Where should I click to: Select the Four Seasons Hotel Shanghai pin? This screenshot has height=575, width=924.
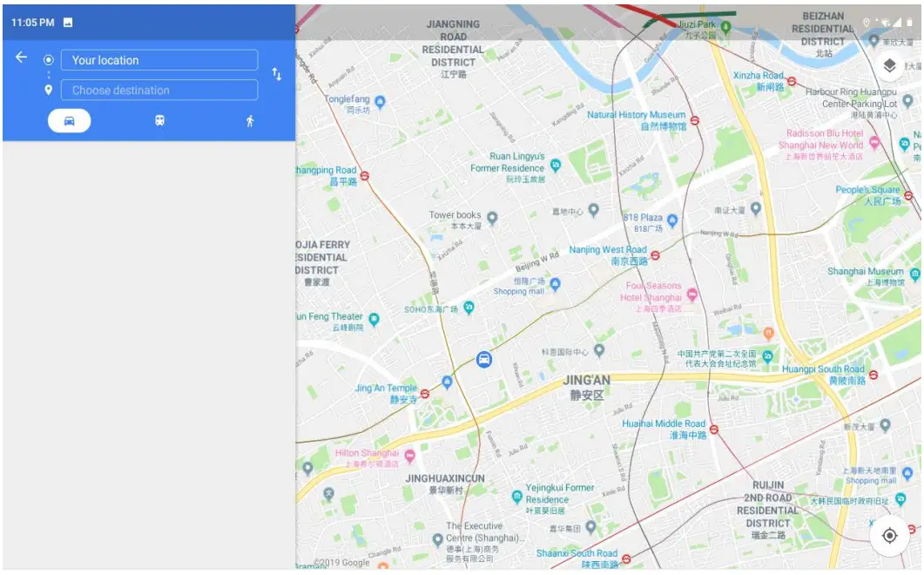pos(692,294)
